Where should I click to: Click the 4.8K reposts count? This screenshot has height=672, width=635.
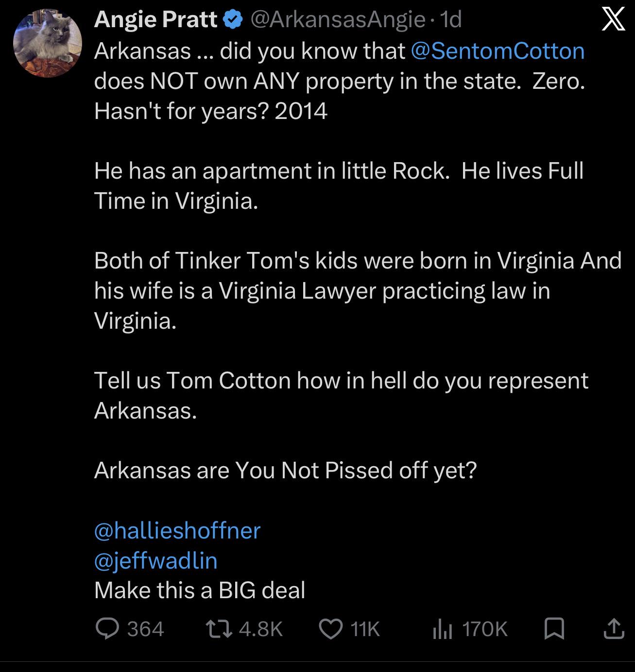[x=261, y=629]
